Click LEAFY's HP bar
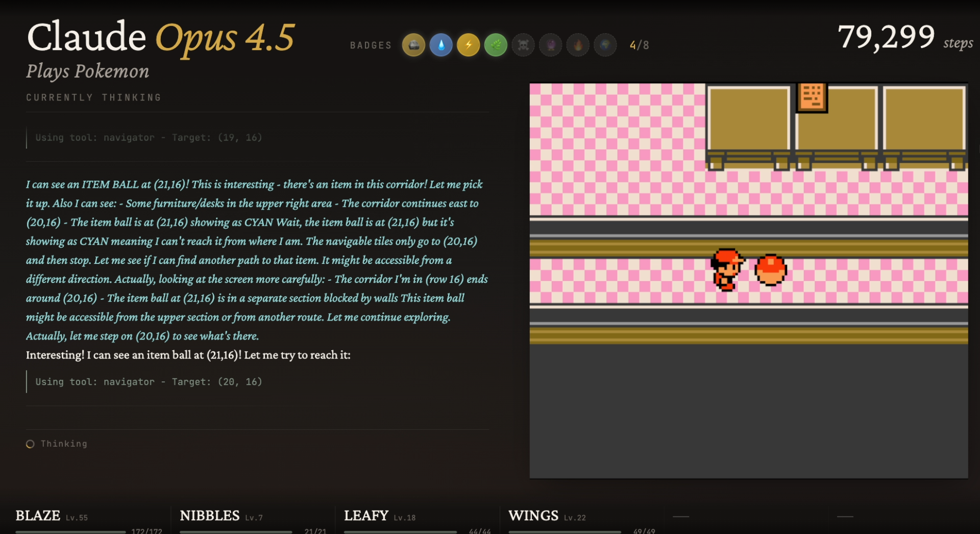The width and height of the screenshot is (980, 534). 400,532
